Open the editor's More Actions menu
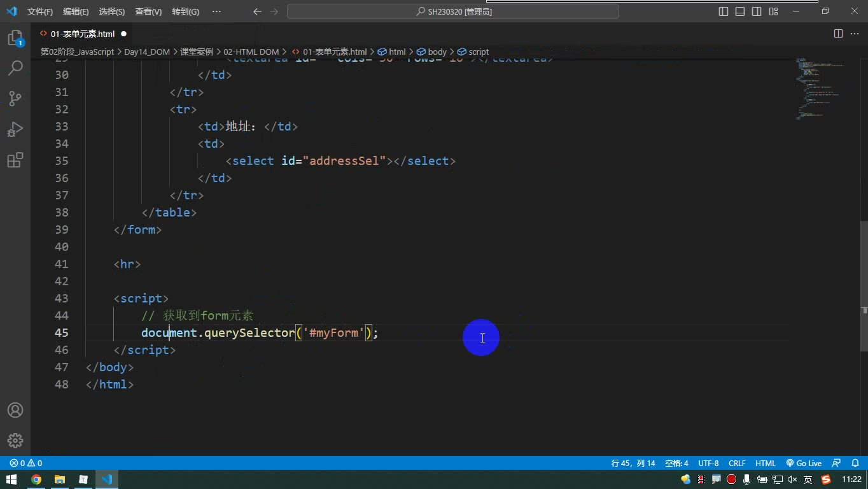Image resolution: width=868 pixels, height=489 pixels. pos(855,34)
